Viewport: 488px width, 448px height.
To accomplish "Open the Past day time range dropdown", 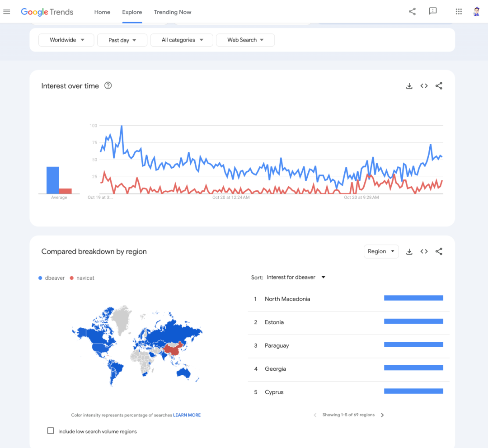I will click(122, 40).
